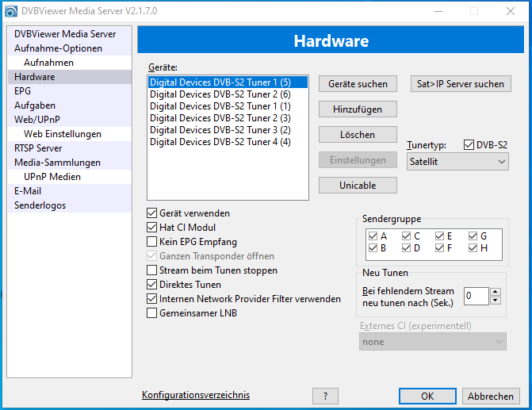532x410 pixels.
Task: Toggle Internen Network Provider Filter verwenden
Action: tap(151, 299)
